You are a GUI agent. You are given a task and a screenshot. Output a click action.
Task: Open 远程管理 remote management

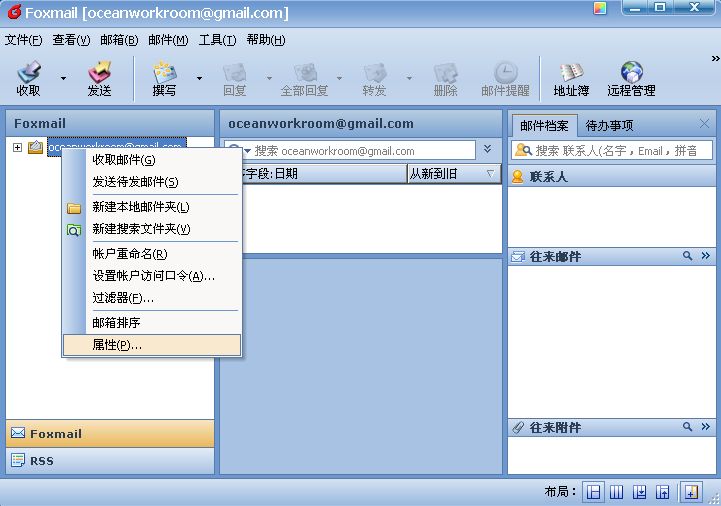click(x=631, y=79)
